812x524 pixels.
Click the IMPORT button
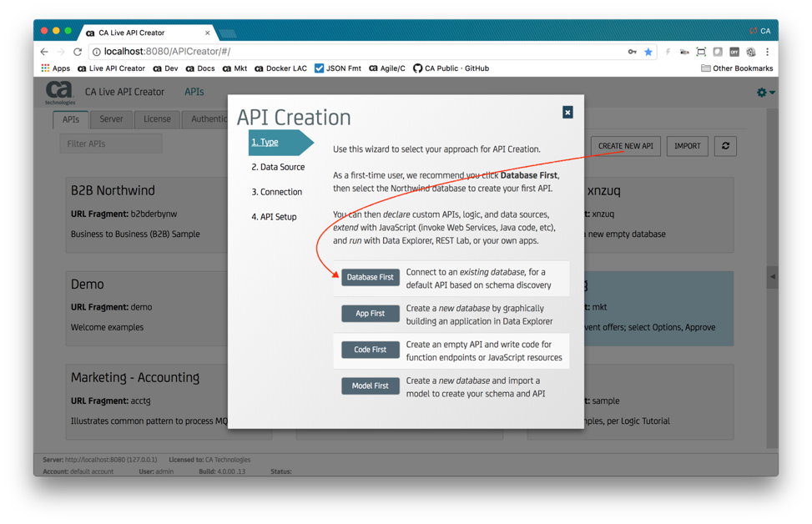click(x=687, y=146)
